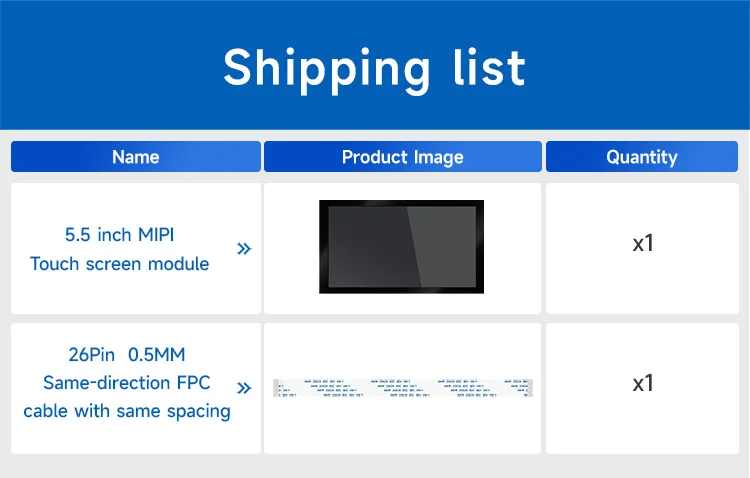Click the cable with same spacing text

(x=127, y=411)
